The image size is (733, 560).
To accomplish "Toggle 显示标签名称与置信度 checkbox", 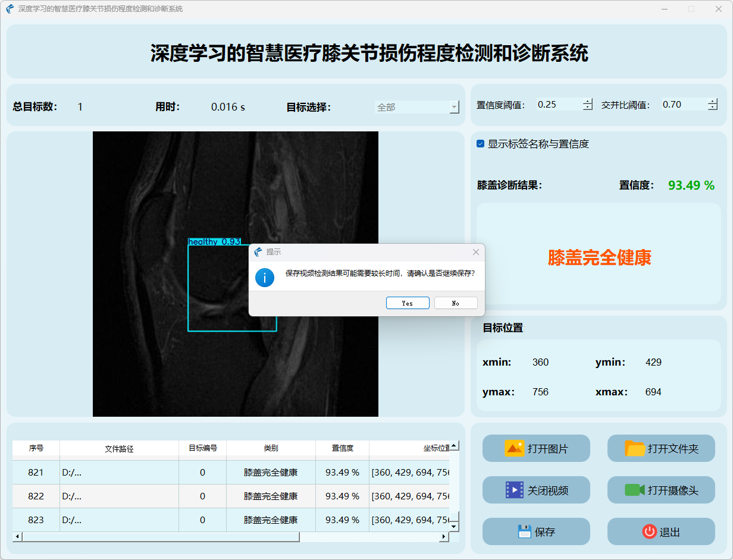I will 481,144.
